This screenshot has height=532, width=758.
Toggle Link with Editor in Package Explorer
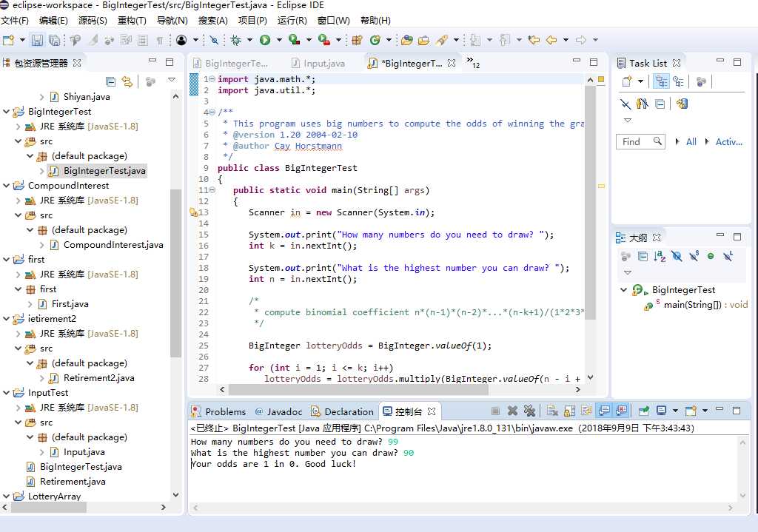[127, 81]
